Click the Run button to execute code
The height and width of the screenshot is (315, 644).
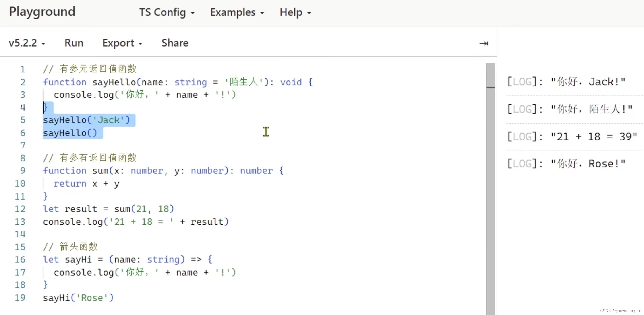[x=74, y=43]
